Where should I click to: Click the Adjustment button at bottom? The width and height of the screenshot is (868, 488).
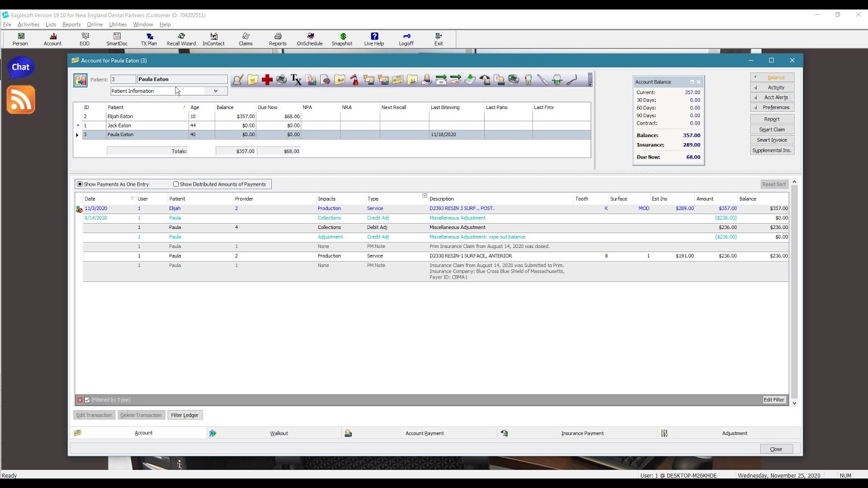[x=734, y=433]
